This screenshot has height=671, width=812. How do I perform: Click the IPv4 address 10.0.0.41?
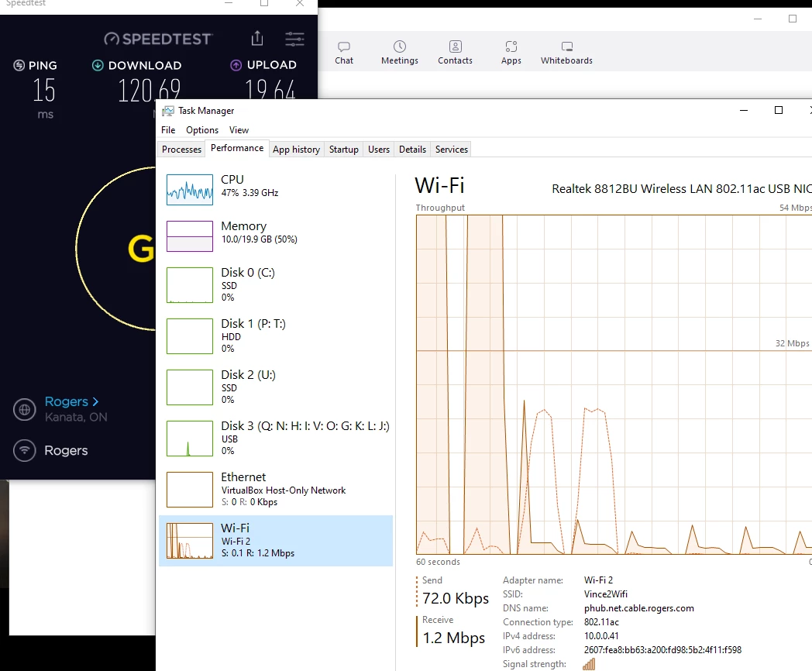pos(601,636)
